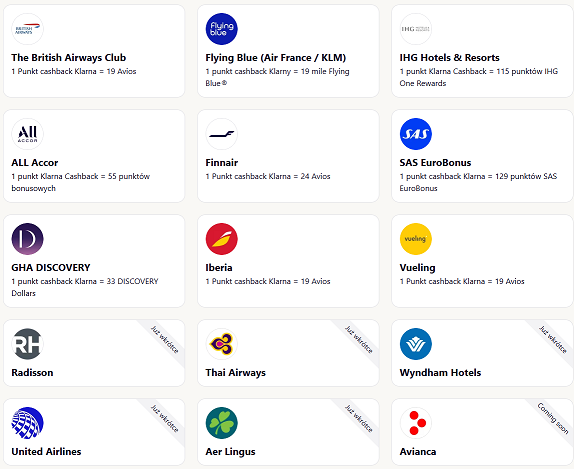Click the Coming soon ribbon on Avianca
574x469 pixels.
(553, 418)
